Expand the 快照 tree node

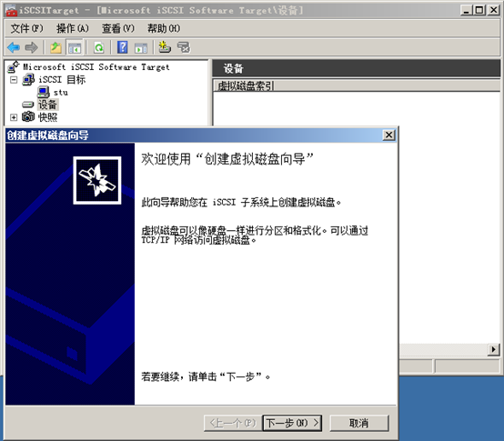(x=14, y=117)
